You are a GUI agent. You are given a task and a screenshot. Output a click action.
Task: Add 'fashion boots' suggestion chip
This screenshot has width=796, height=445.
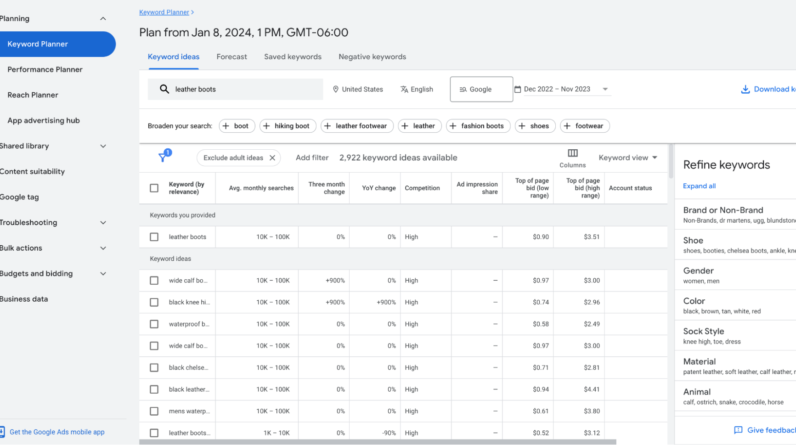478,126
